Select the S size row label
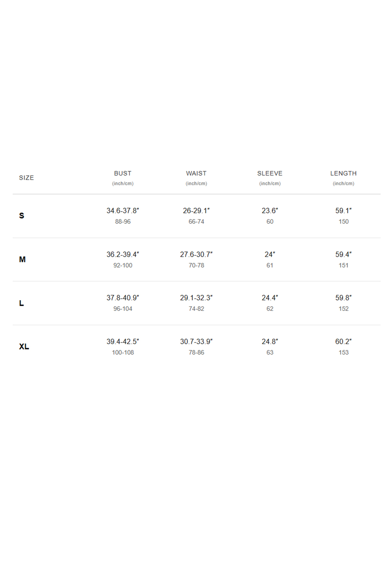Viewport: 392px width, 588px height. click(x=22, y=215)
